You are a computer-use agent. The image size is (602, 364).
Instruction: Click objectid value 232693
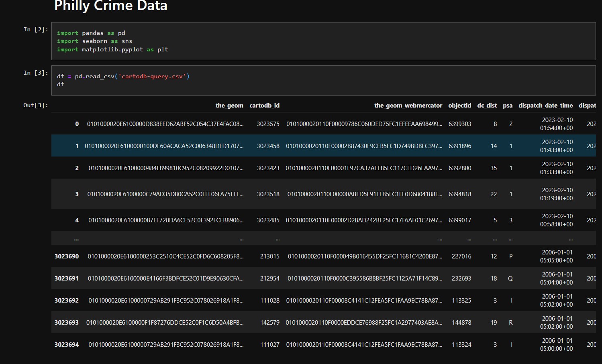[x=461, y=279]
